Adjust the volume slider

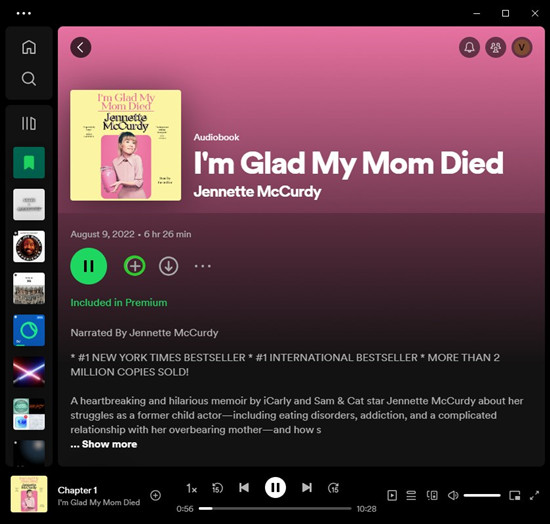click(482, 495)
